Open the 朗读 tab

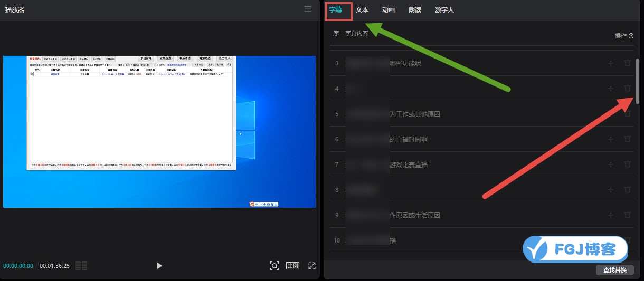point(415,10)
